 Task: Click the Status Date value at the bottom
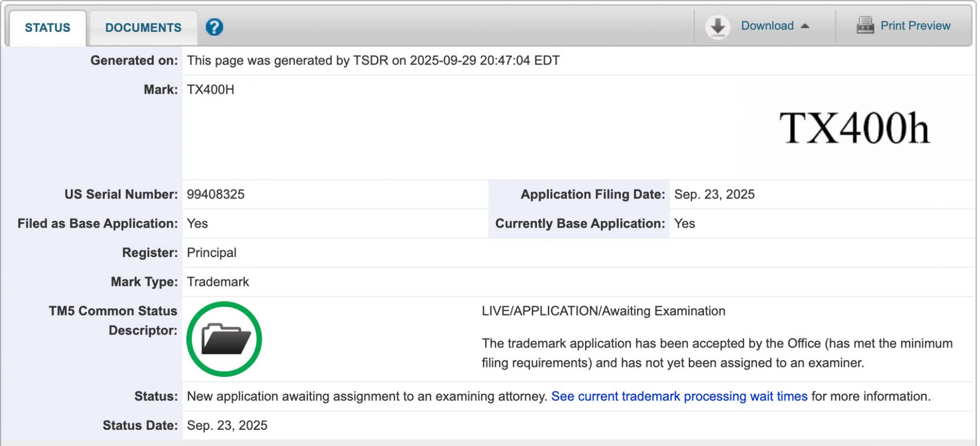[x=227, y=426]
